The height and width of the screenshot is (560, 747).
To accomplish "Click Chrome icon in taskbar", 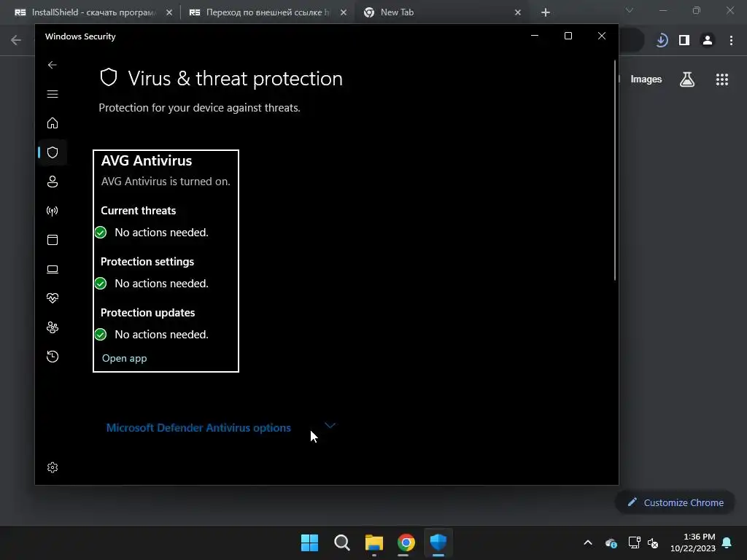I will click(406, 542).
